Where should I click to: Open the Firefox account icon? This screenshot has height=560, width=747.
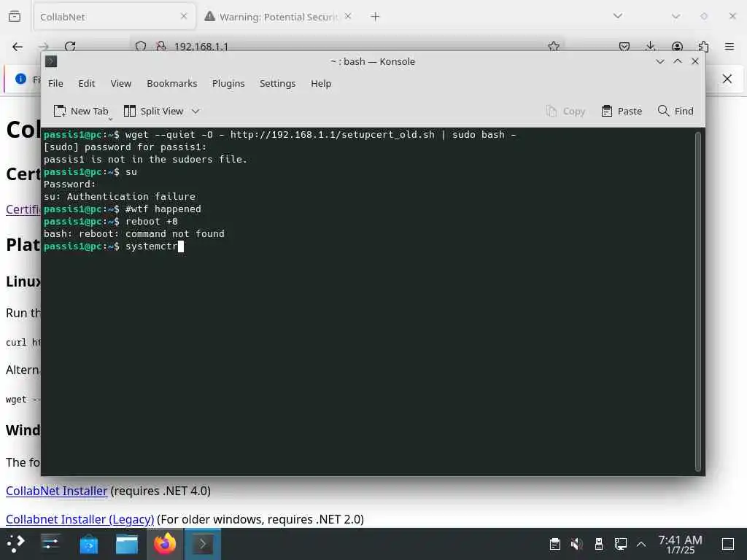click(x=677, y=46)
